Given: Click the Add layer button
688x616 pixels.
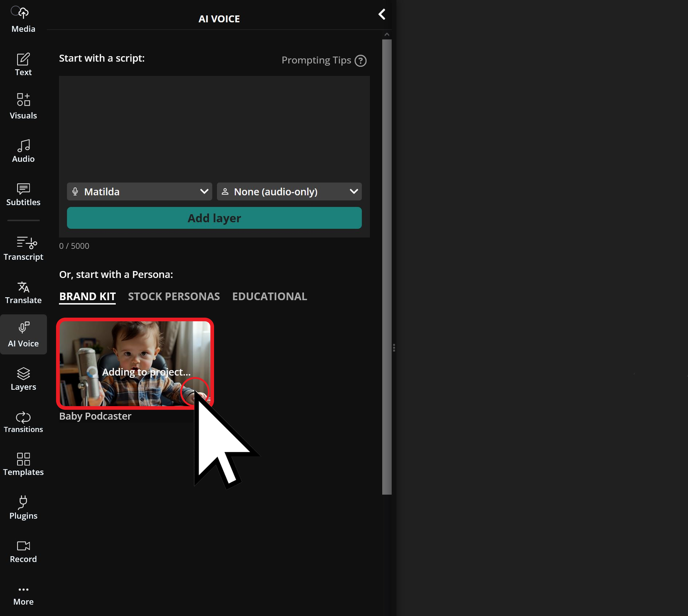Looking at the screenshot, I should point(214,218).
